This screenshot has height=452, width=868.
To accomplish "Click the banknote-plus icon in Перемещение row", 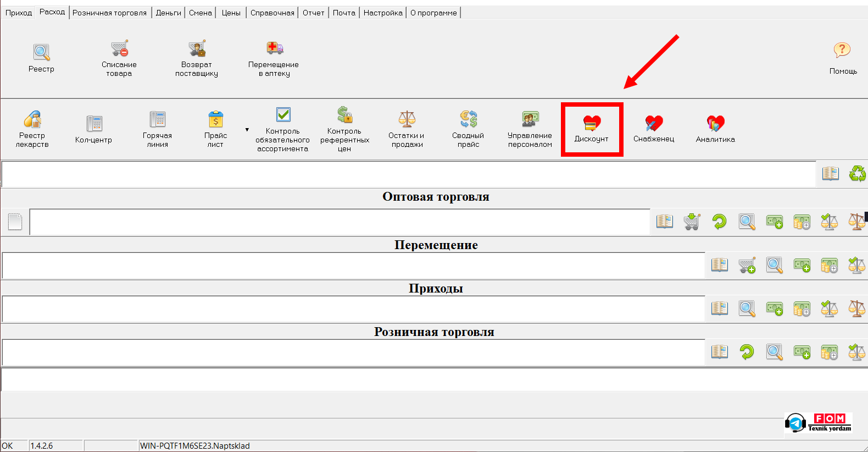I will pyautogui.click(x=802, y=265).
